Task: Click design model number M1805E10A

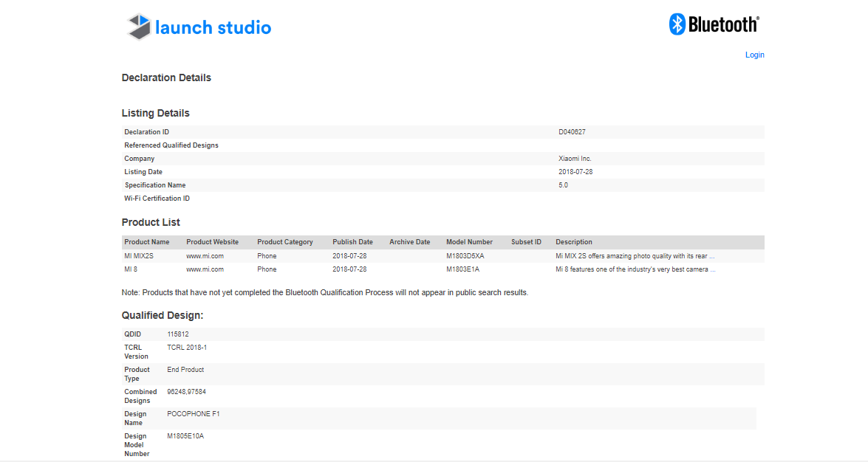Action: click(185, 437)
